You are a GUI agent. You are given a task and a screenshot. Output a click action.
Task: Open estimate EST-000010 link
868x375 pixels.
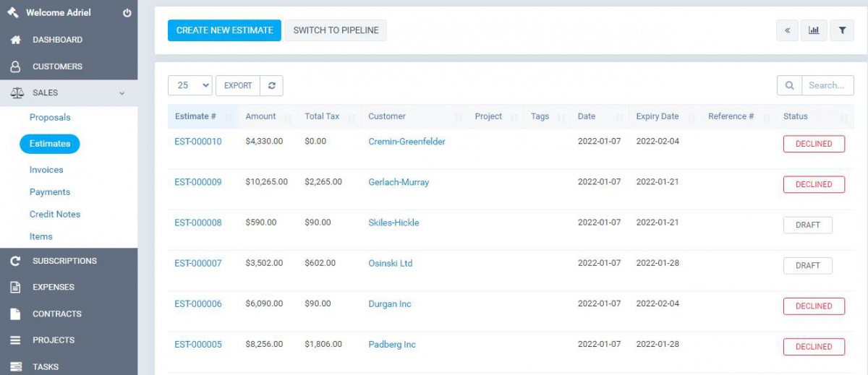tap(198, 142)
